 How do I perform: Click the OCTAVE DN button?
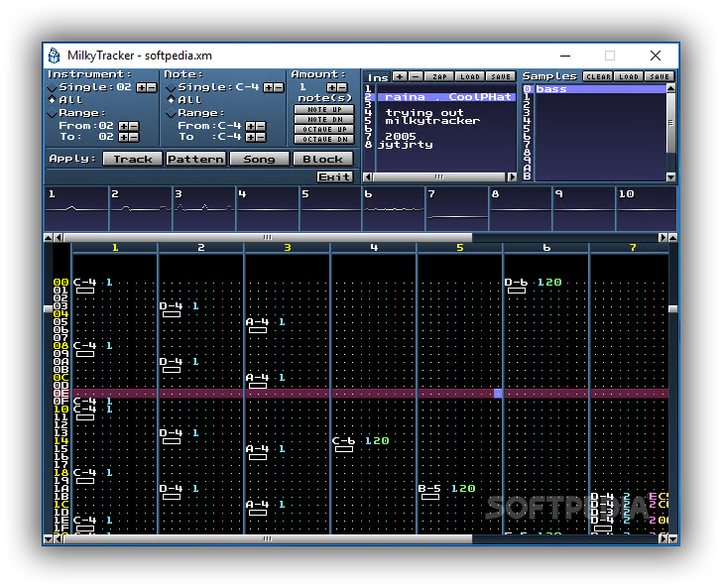point(324,139)
